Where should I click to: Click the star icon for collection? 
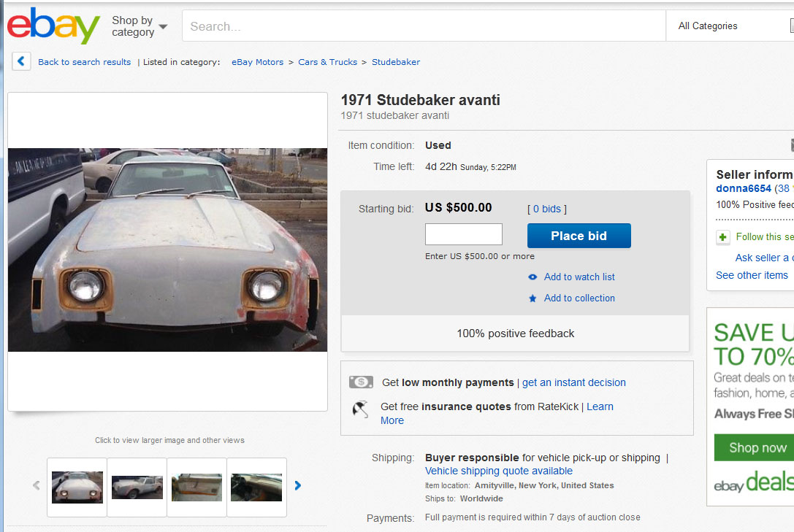(x=532, y=298)
